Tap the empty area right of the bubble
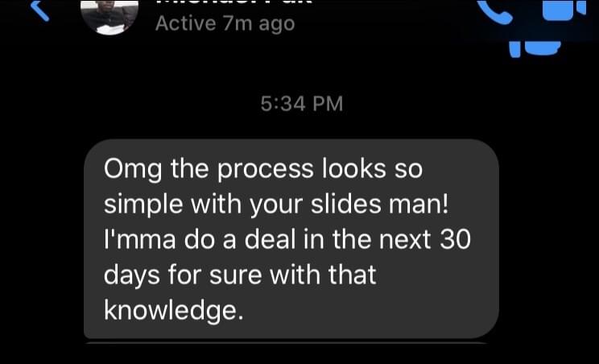The image size is (599, 364). pyautogui.click(x=548, y=238)
